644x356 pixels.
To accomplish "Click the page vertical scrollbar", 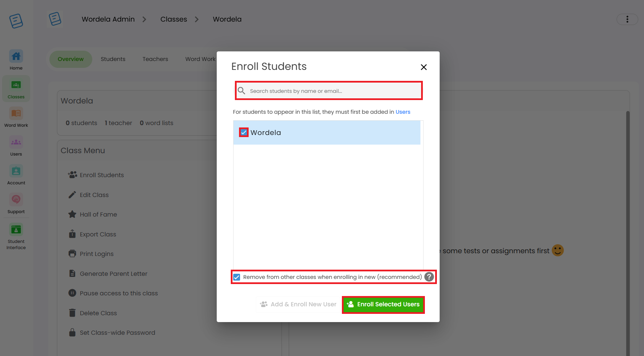I will pyautogui.click(x=628, y=233).
